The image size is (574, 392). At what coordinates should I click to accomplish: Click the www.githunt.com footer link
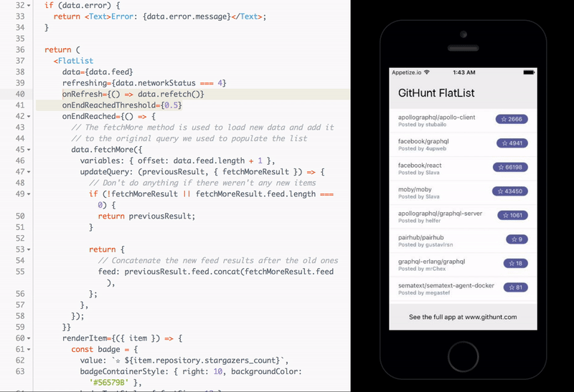point(491,317)
